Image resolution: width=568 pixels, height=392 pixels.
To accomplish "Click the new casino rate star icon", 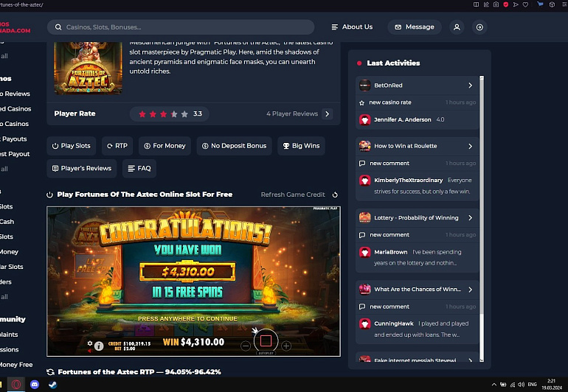I will (361, 103).
